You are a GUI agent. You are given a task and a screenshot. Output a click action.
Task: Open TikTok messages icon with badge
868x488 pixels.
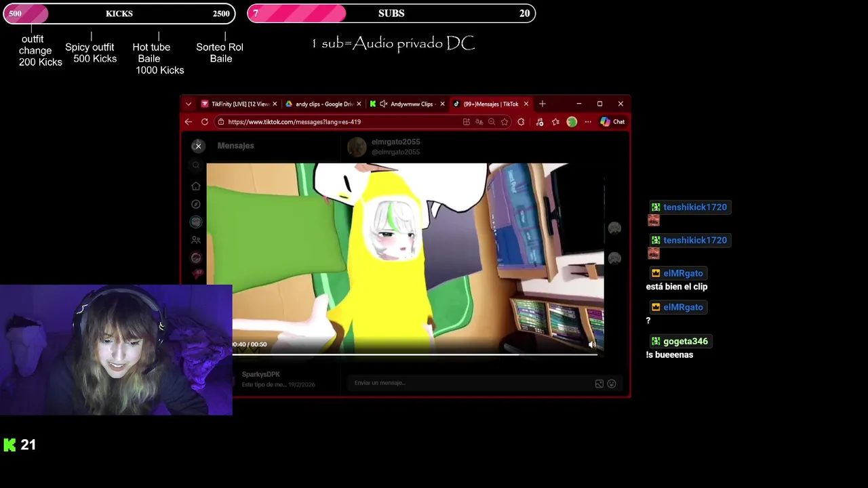[198, 274]
